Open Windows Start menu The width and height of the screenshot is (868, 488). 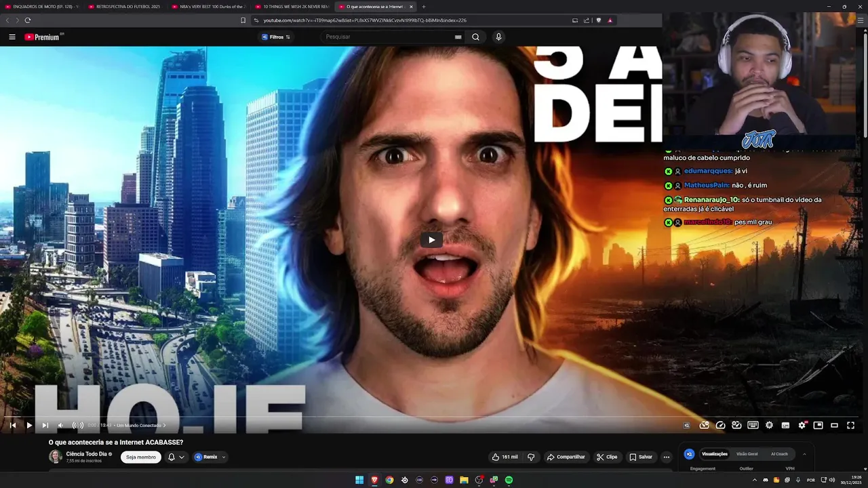pos(359,480)
